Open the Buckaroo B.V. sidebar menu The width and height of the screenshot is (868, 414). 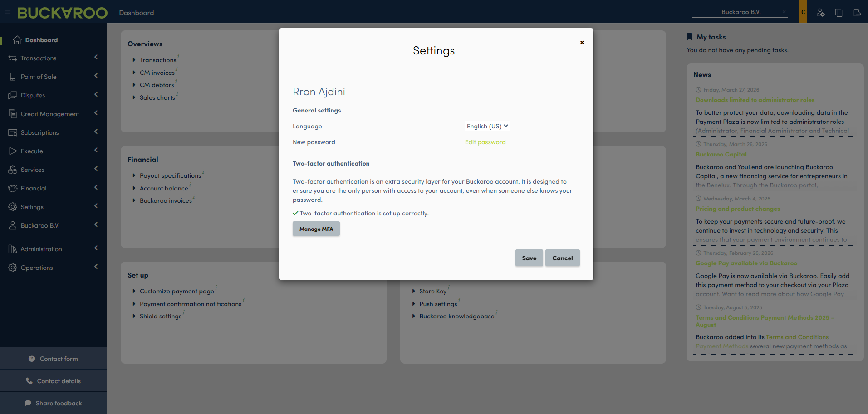[x=54, y=225]
